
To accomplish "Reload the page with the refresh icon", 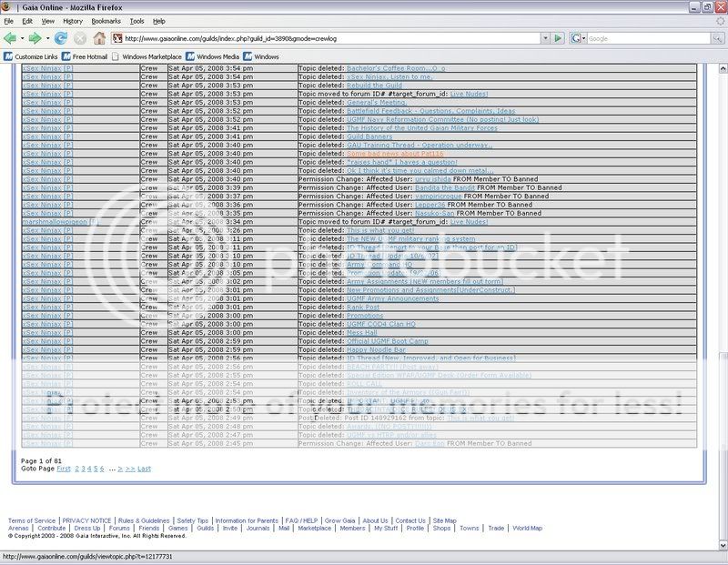I will [x=61, y=38].
